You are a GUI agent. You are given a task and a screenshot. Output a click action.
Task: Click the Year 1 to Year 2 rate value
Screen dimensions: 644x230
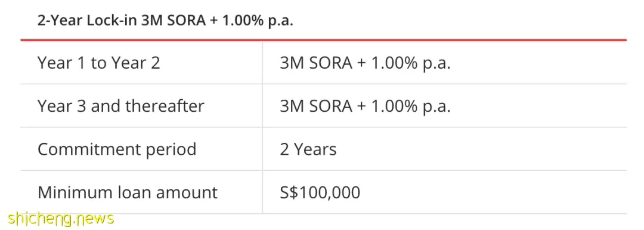(x=365, y=63)
